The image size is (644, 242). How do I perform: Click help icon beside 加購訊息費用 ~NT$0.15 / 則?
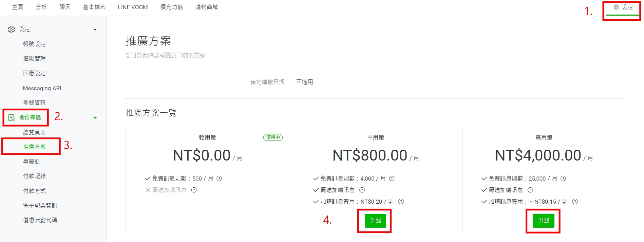[x=575, y=202]
